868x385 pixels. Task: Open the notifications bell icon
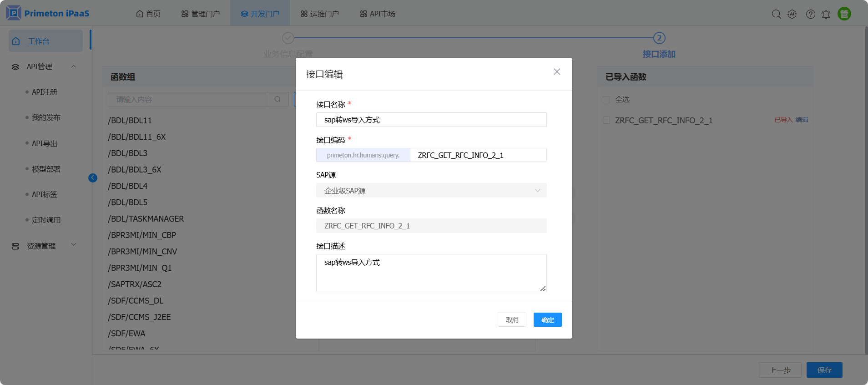[826, 14]
